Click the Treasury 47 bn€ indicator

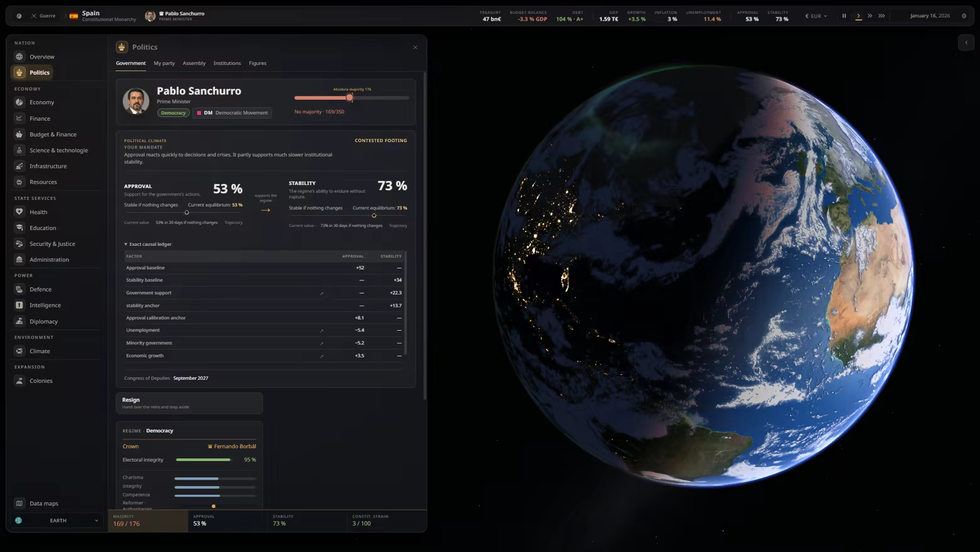[491, 16]
